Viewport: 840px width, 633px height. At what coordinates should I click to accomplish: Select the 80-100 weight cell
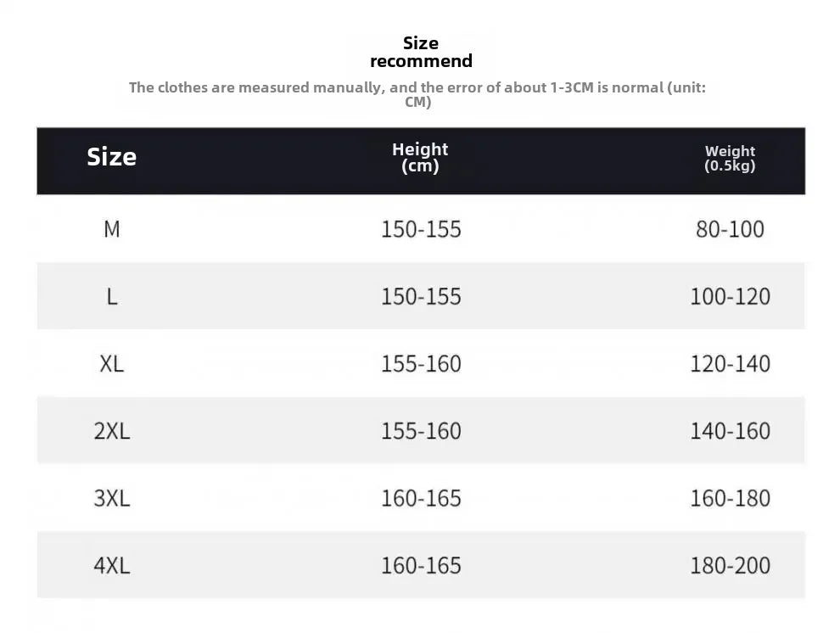[x=730, y=229]
